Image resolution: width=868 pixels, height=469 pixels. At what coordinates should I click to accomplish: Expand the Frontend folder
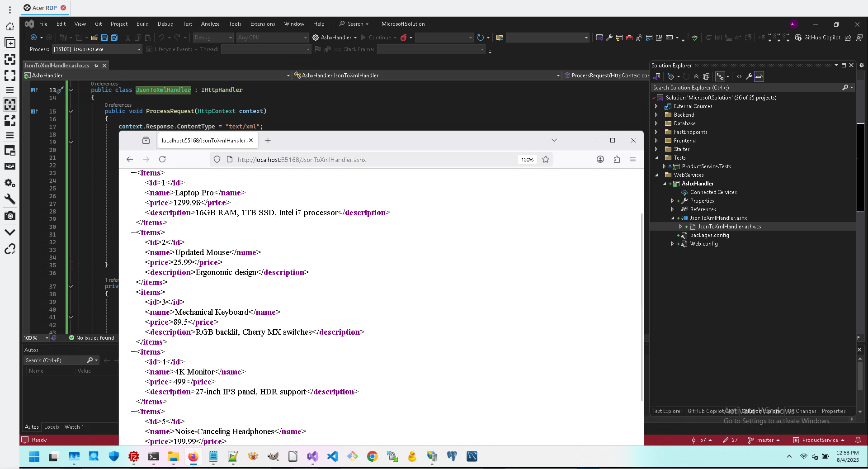pyautogui.click(x=656, y=141)
